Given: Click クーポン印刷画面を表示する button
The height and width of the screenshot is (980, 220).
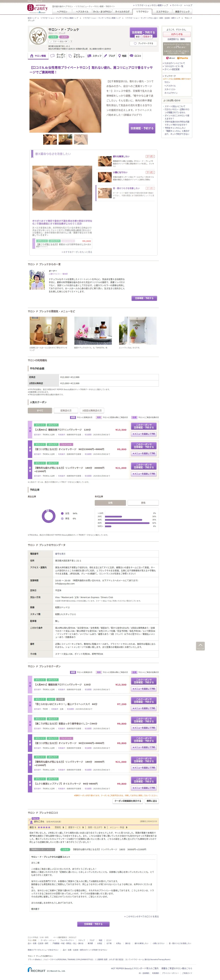Looking at the screenshot, I should coord(128,801).
